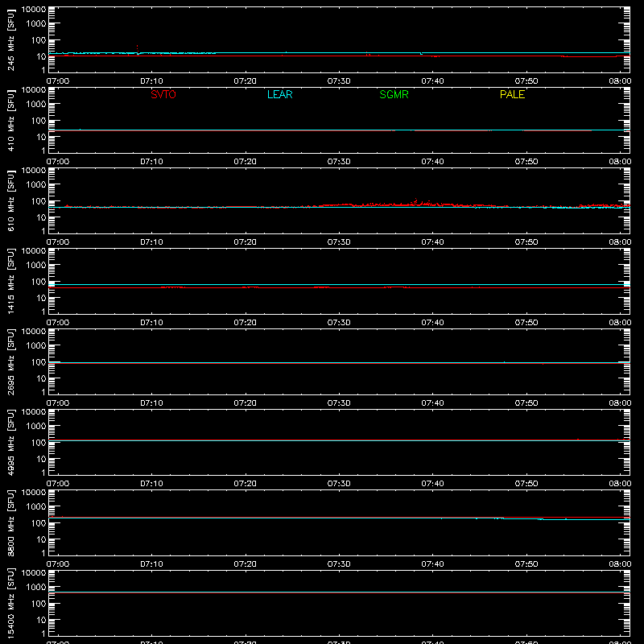
Task: Click 07:30 time label of 245 MHz plot
Action: 339,81
